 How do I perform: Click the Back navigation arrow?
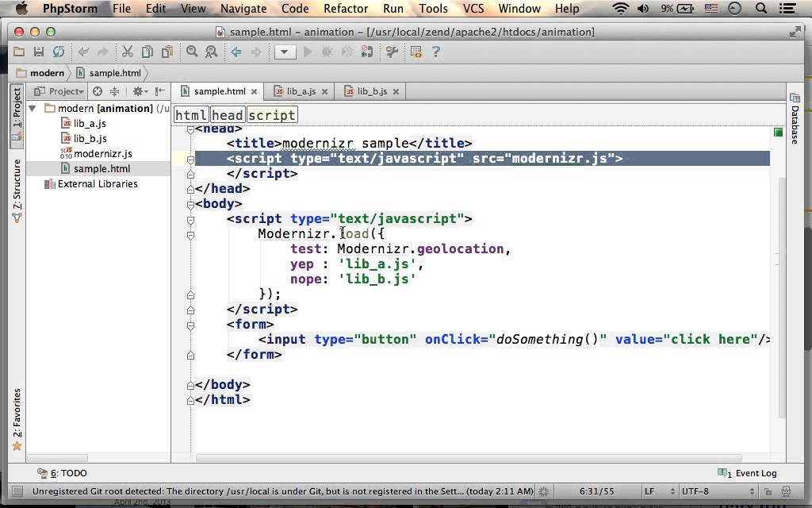(x=236, y=52)
